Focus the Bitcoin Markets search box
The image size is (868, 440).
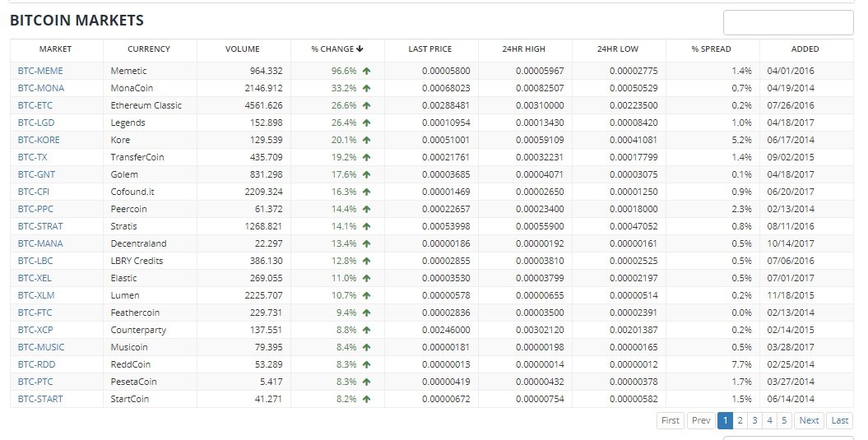tap(788, 23)
